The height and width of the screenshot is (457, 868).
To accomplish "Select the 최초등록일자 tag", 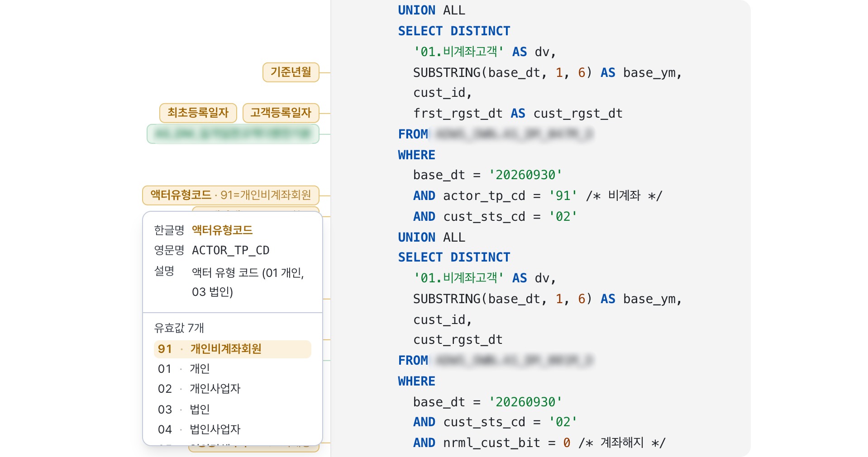I will (198, 113).
